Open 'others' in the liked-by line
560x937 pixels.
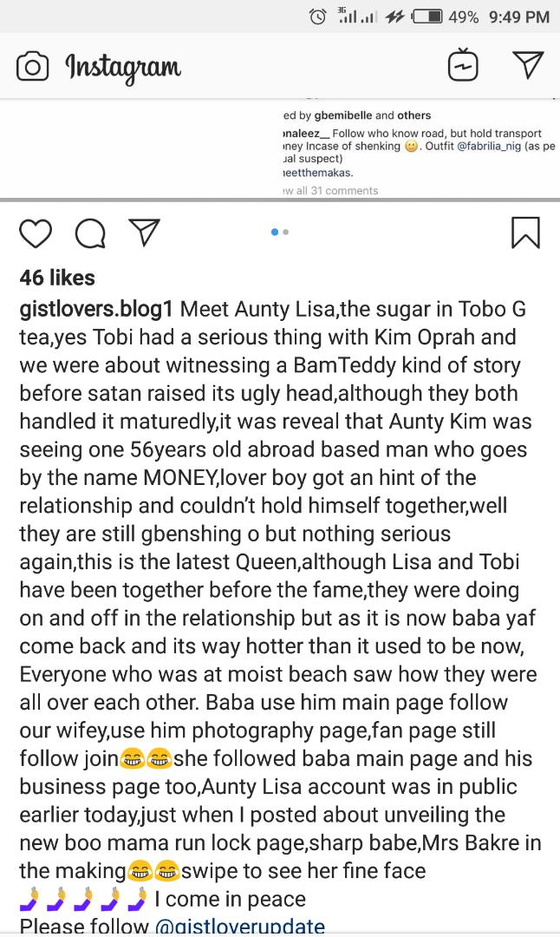coord(414,115)
